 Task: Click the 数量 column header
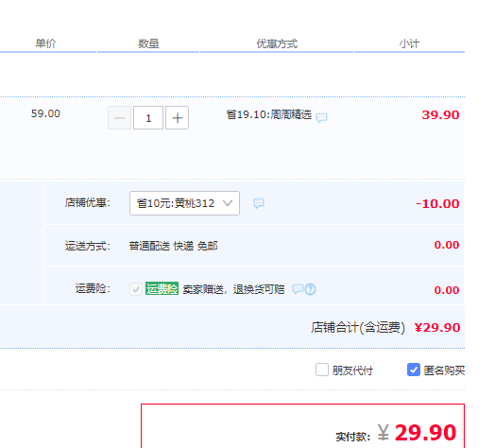(x=148, y=43)
